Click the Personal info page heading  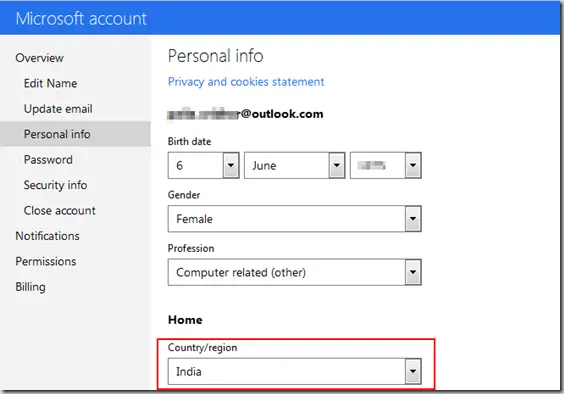pos(215,56)
